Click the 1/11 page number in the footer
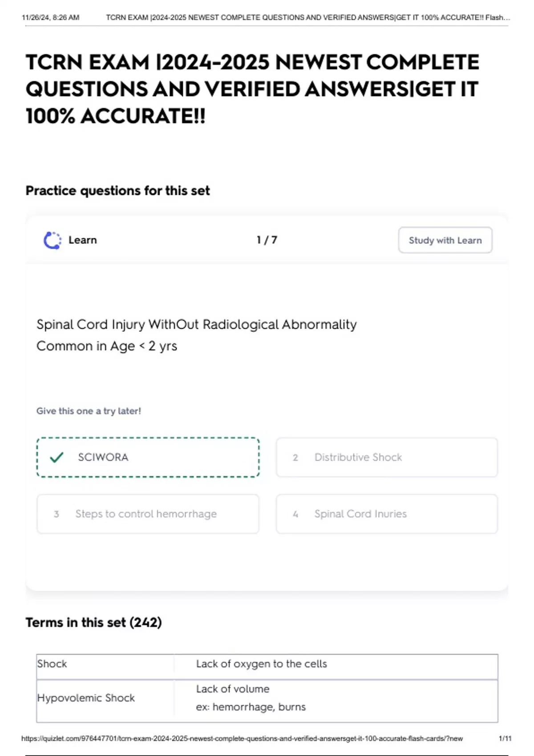The height and width of the screenshot is (756, 534). pos(505,739)
